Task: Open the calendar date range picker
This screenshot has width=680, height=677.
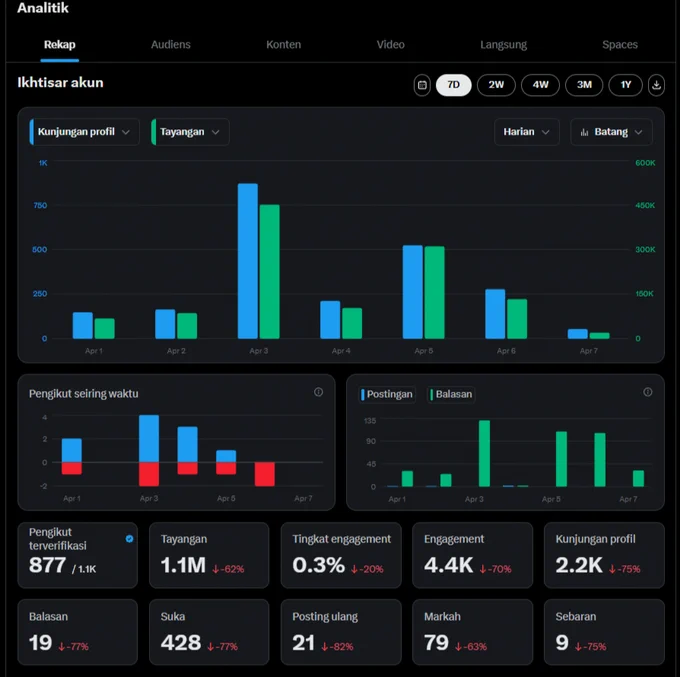Action: coord(422,85)
